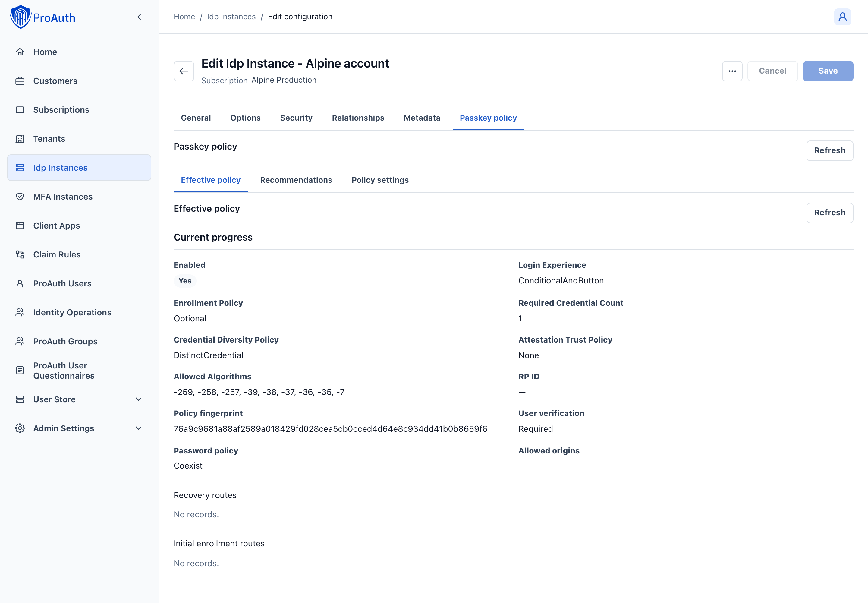The height and width of the screenshot is (603, 868).
Task: Open the three-dots more actions menu
Action: [x=732, y=71]
